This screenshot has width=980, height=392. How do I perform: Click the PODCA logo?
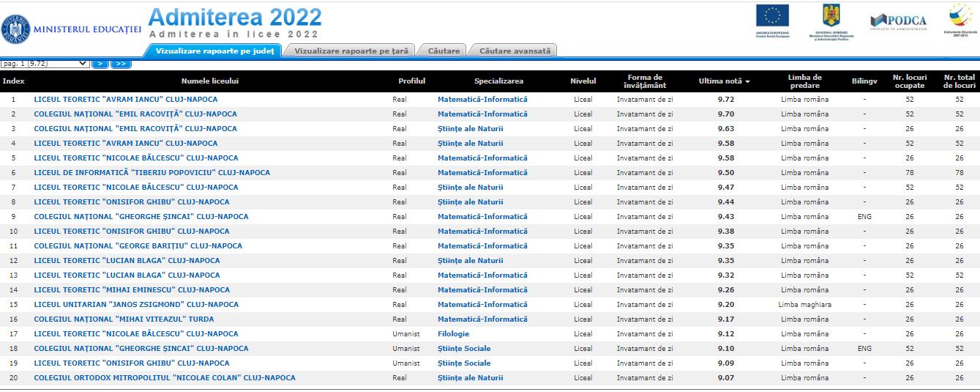tap(898, 21)
